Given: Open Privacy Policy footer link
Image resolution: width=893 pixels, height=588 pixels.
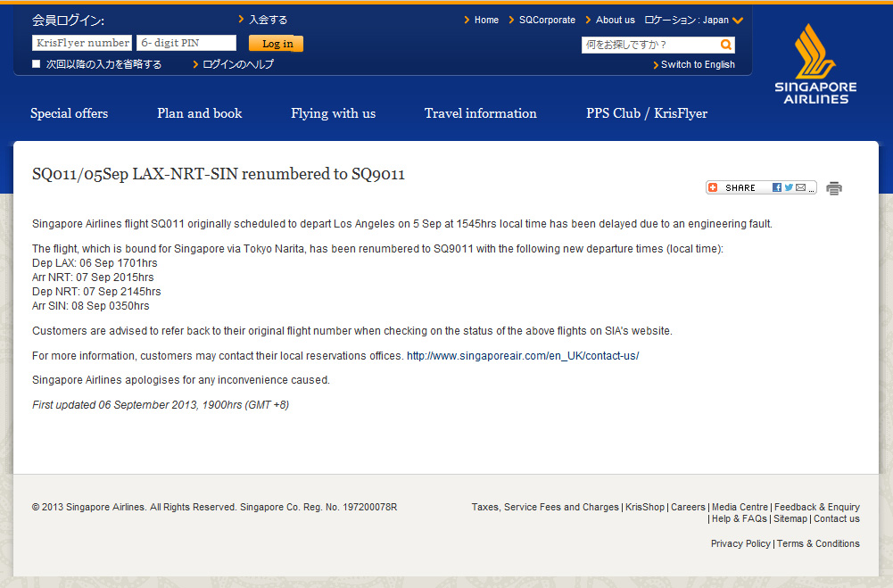Looking at the screenshot, I should [x=740, y=543].
